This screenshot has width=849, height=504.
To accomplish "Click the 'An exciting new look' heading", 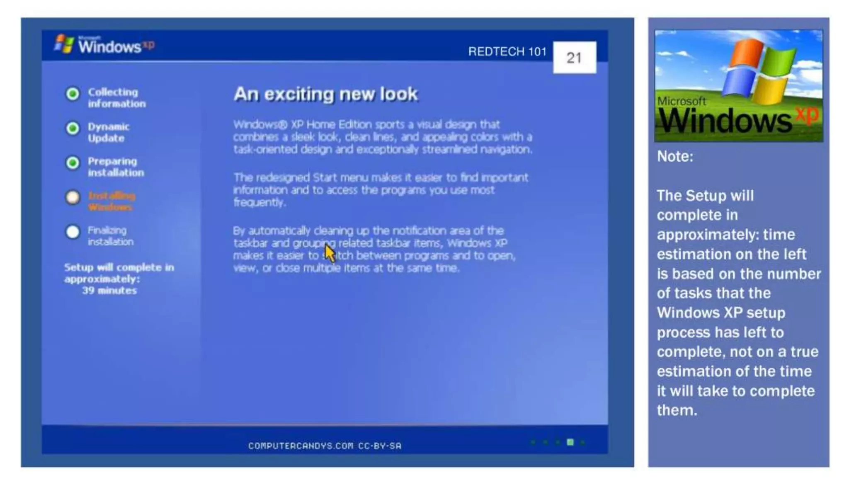I will pos(325,94).
